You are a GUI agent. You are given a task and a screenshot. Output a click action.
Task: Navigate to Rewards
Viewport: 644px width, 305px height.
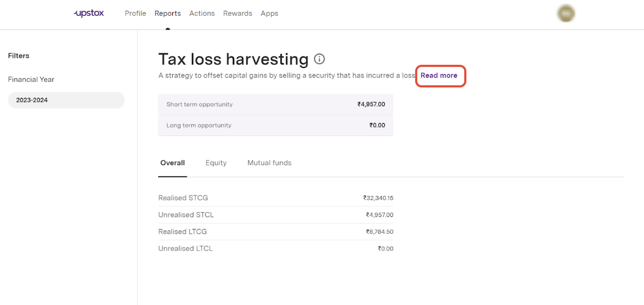click(x=238, y=13)
